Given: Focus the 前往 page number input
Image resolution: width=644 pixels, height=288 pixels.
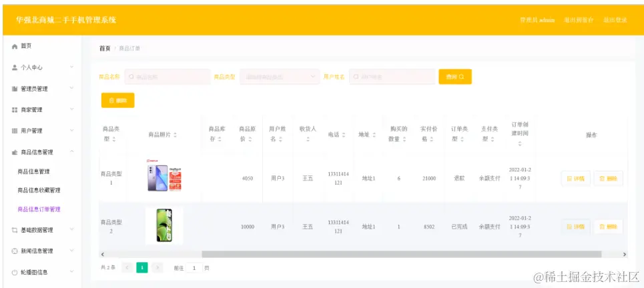Looking at the screenshot, I should click(x=194, y=268).
